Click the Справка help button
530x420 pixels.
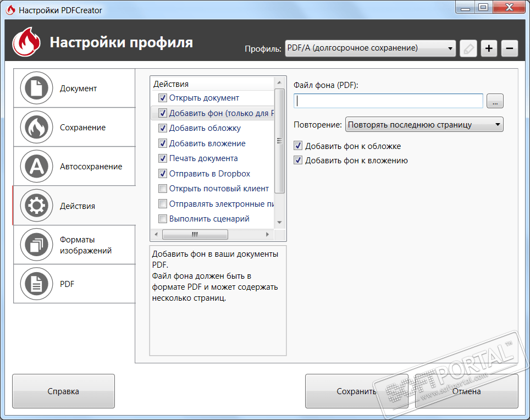[64, 391]
